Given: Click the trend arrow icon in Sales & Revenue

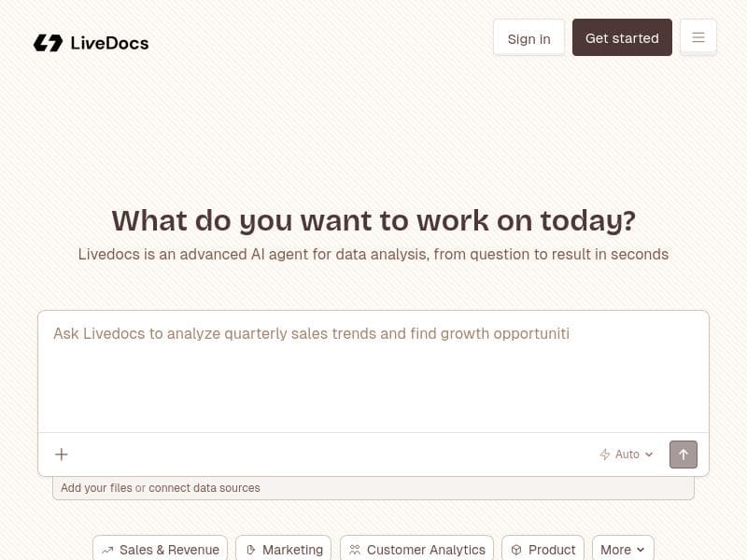Looking at the screenshot, I should [x=107, y=550].
